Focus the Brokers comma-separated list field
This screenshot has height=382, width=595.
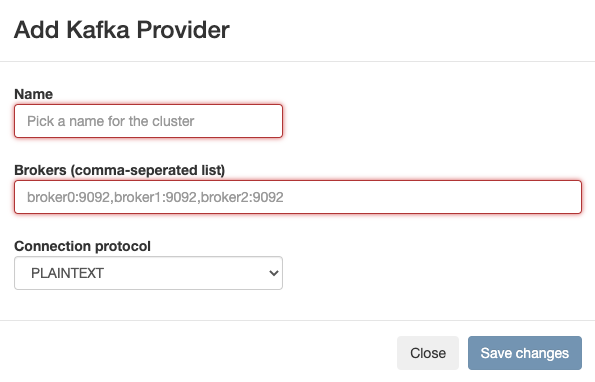click(x=298, y=197)
